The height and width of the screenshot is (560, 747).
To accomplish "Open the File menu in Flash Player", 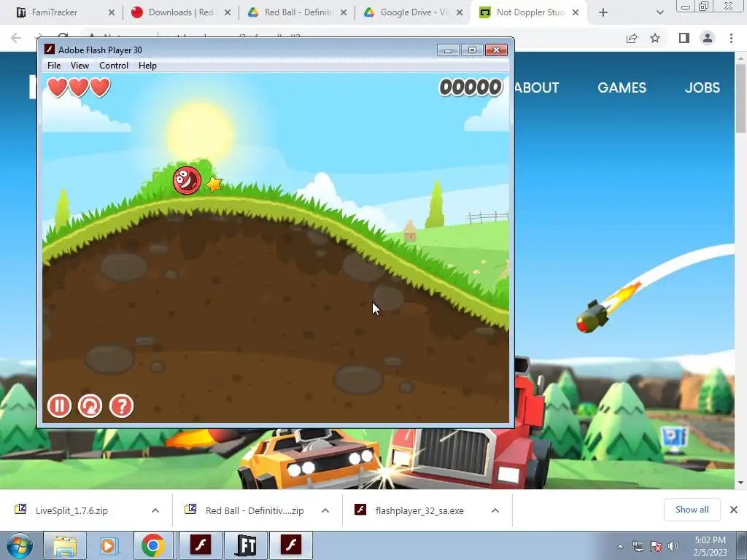I will [54, 66].
